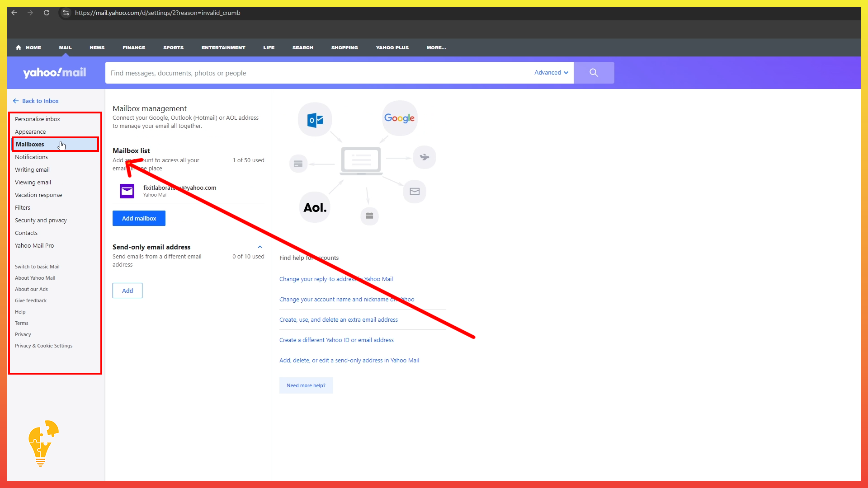The height and width of the screenshot is (488, 868).
Task: Click About our Ads
Action: click(31, 289)
